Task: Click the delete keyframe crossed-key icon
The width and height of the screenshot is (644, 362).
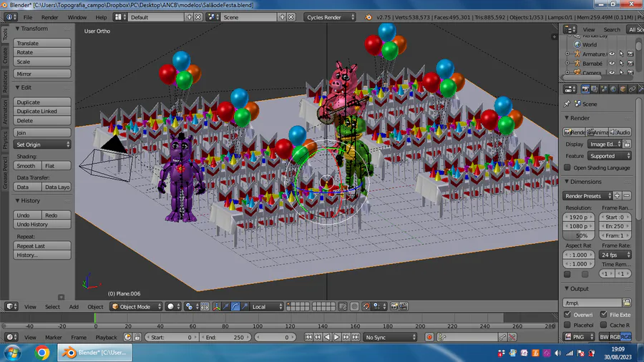Action: click(512, 338)
